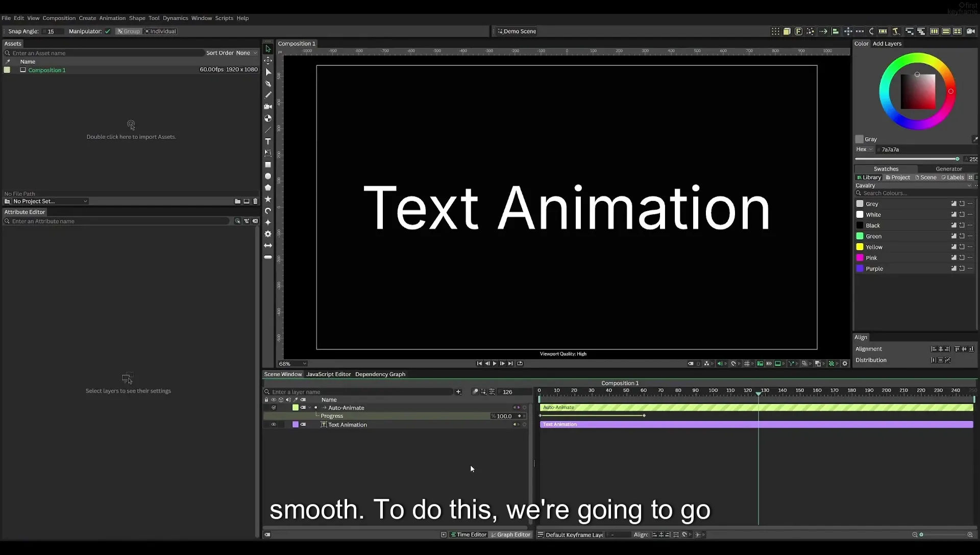
Task: Play the composition
Action: tap(495, 364)
